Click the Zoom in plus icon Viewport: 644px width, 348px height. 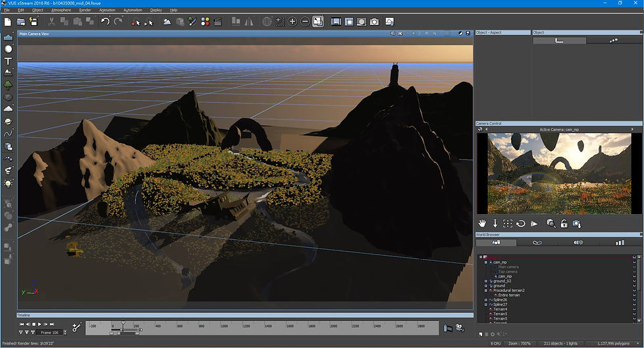pyautogui.click(x=292, y=22)
